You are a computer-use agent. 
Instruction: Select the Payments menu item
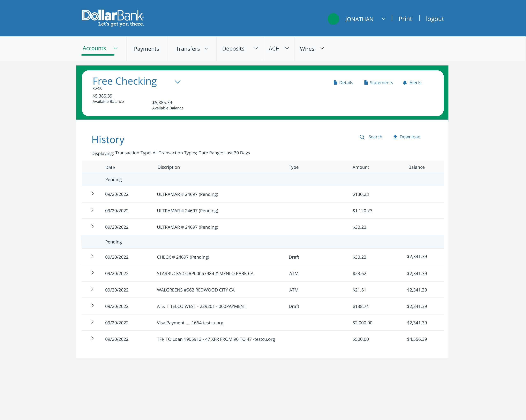146,49
